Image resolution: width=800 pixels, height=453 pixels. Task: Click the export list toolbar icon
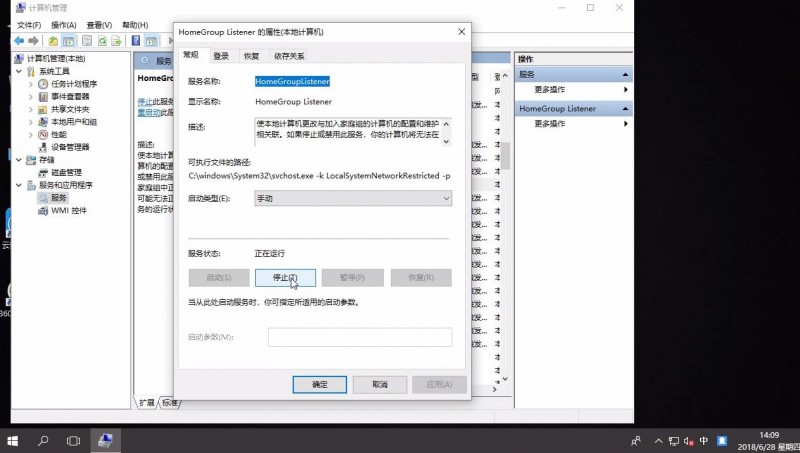click(x=116, y=41)
